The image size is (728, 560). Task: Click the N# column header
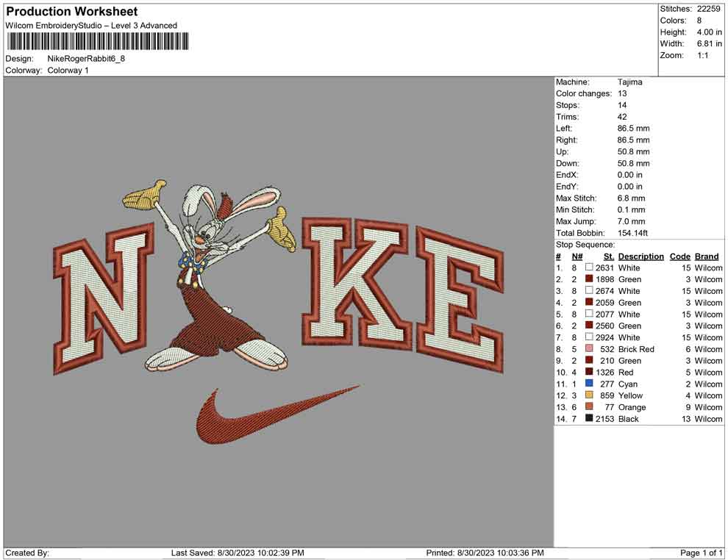point(577,256)
